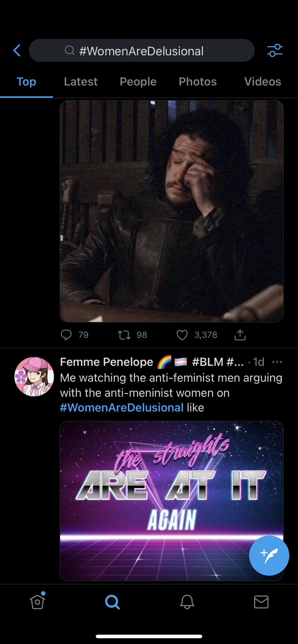Open Femme Penelope's profile name
The image size is (298, 644).
[x=107, y=362]
